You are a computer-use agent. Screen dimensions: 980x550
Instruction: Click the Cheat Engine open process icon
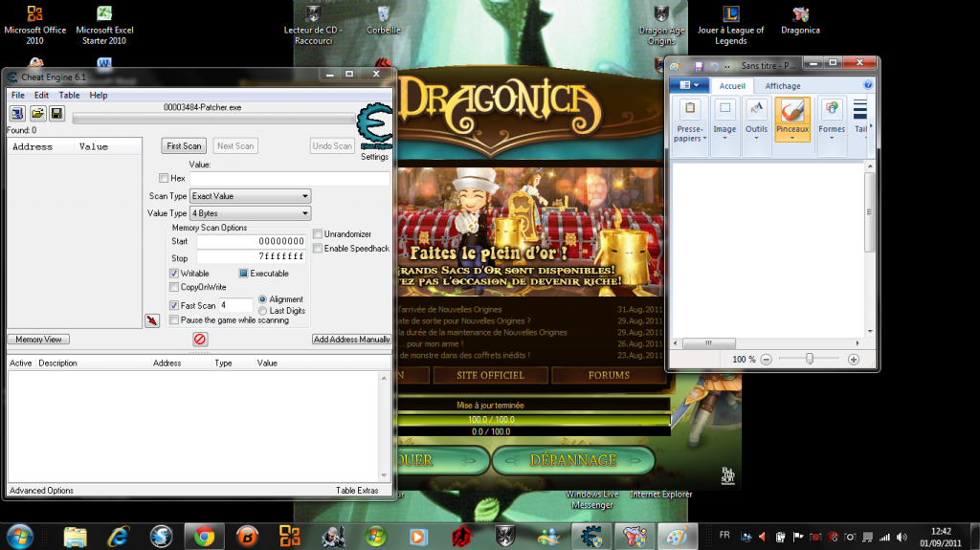pos(17,113)
